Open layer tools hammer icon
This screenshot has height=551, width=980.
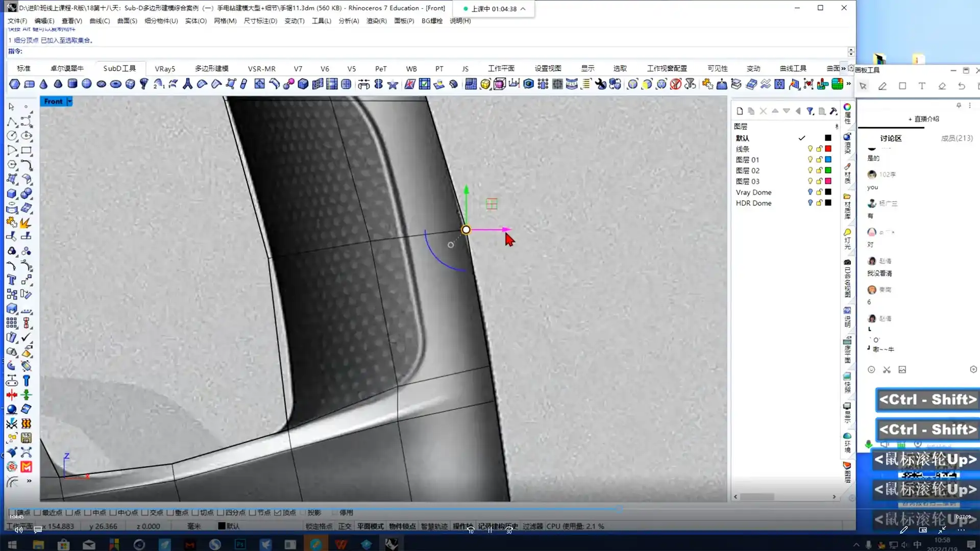pos(834,111)
